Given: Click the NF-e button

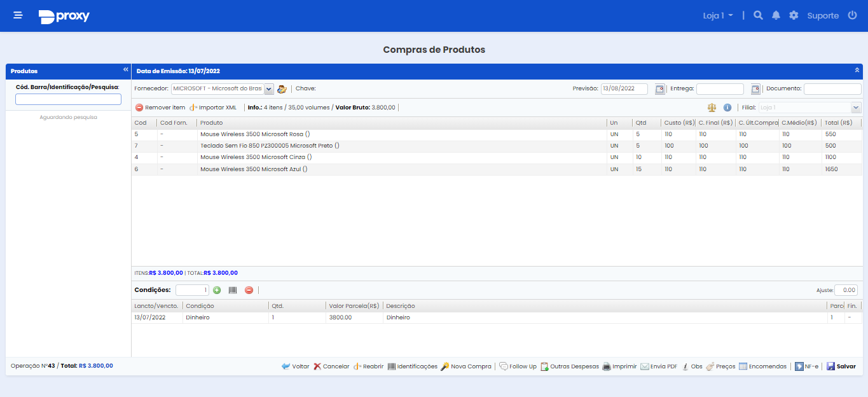Looking at the screenshot, I should tap(807, 366).
